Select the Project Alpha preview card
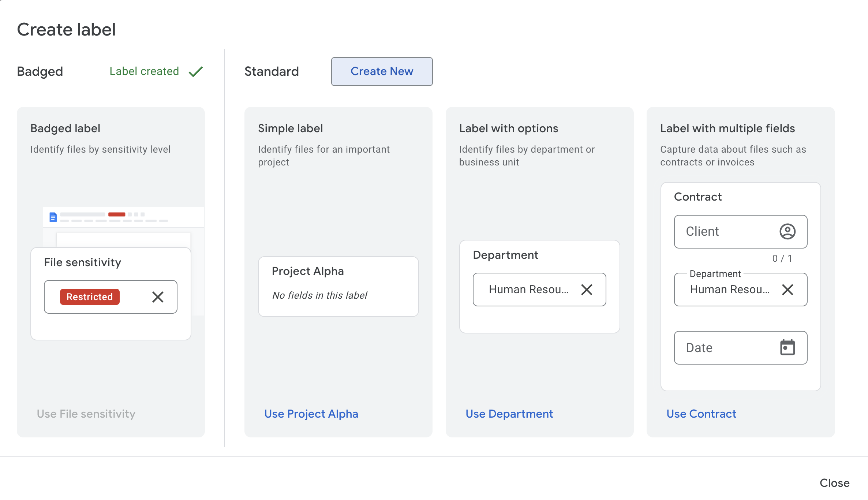Screen dimensions: 868x500 click(x=338, y=286)
